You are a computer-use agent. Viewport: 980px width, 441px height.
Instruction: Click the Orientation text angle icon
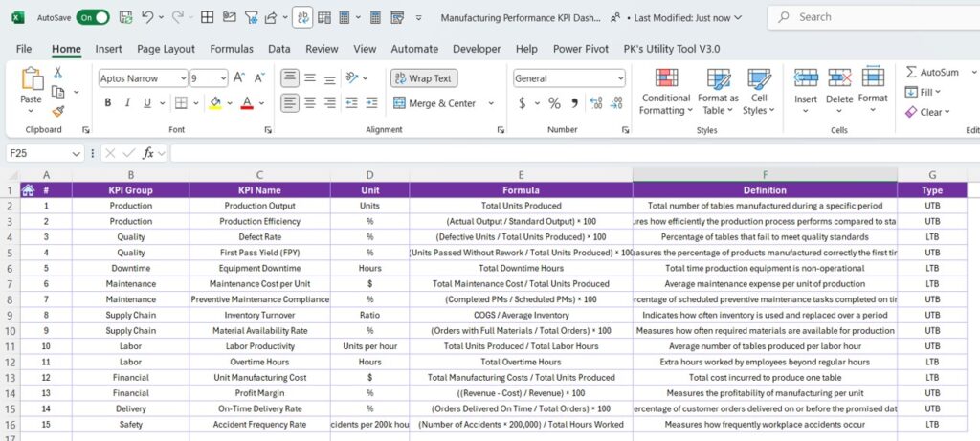click(352, 78)
